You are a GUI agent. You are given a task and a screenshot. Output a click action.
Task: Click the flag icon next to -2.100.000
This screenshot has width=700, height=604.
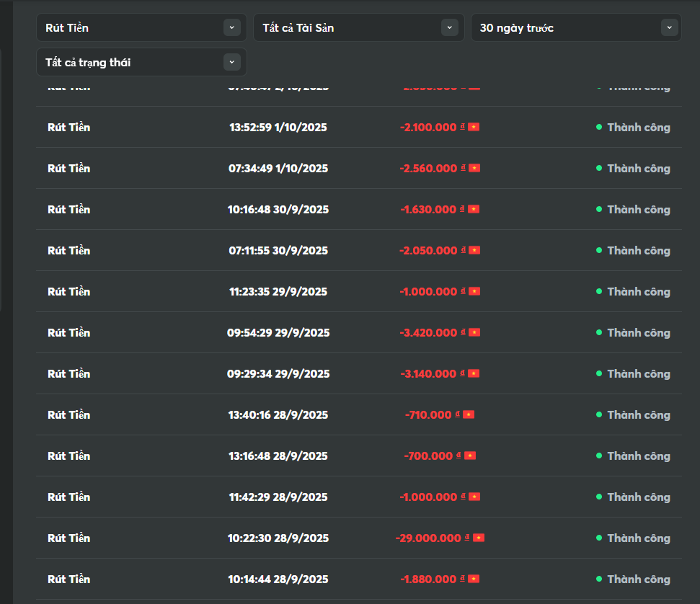click(474, 128)
